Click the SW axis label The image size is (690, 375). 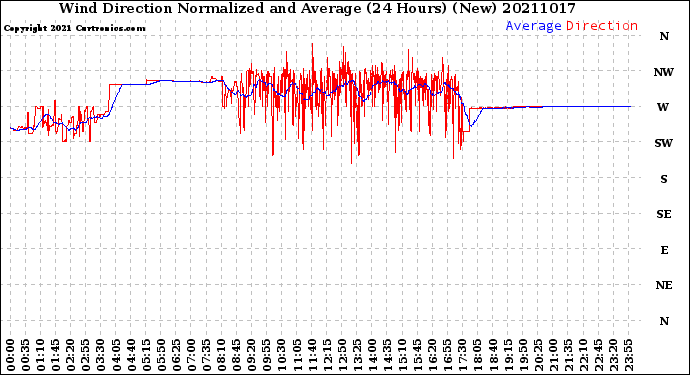tap(664, 143)
